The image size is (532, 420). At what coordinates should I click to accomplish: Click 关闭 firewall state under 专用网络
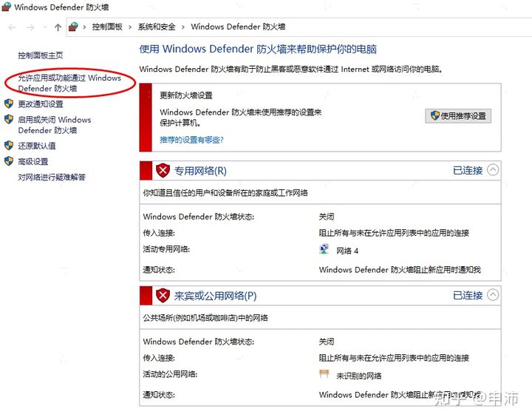(x=327, y=217)
